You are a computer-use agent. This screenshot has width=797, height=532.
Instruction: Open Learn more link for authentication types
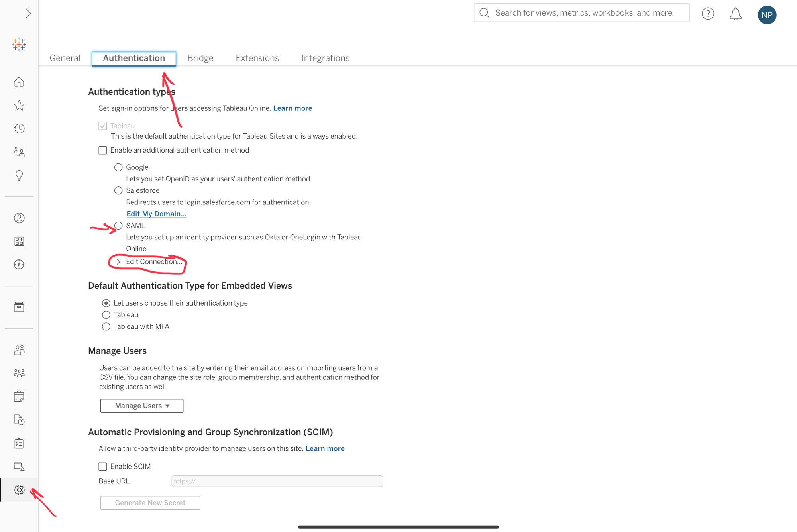pyautogui.click(x=292, y=108)
